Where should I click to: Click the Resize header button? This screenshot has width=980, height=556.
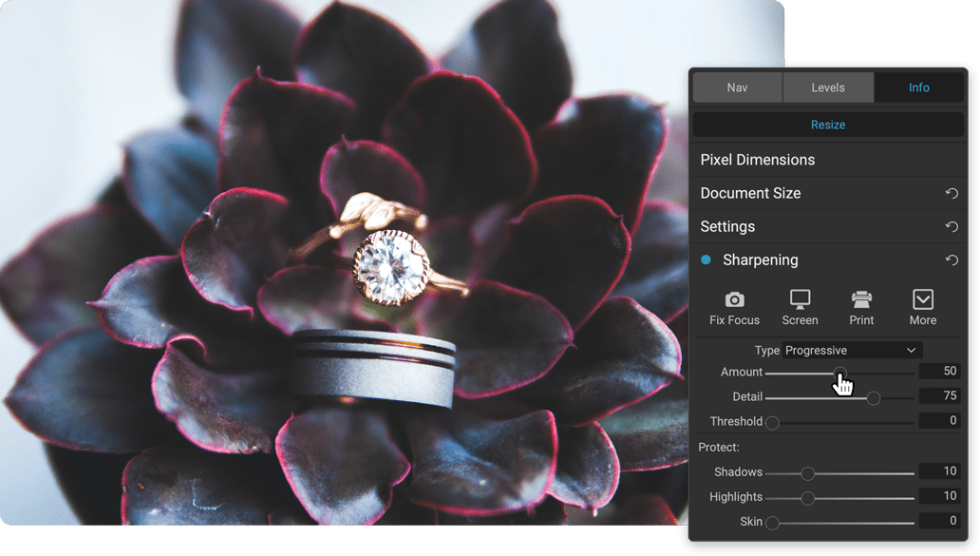[x=828, y=125]
